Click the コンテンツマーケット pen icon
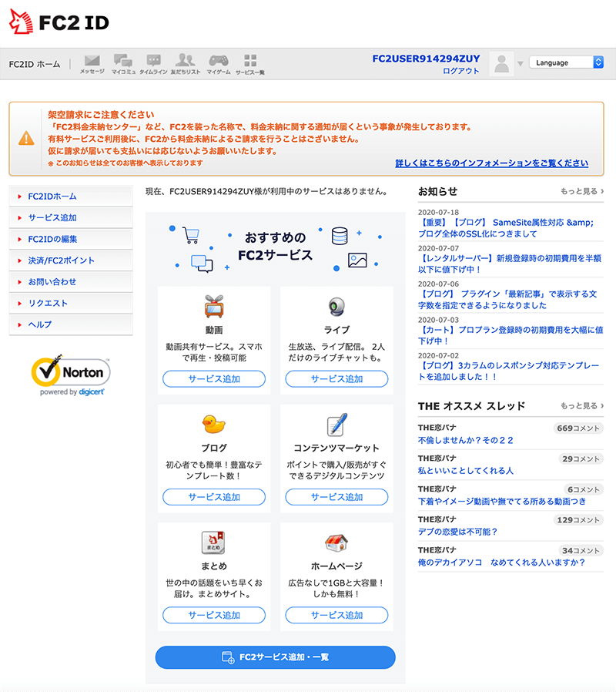The width and height of the screenshot is (616, 692). (x=337, y=425)
